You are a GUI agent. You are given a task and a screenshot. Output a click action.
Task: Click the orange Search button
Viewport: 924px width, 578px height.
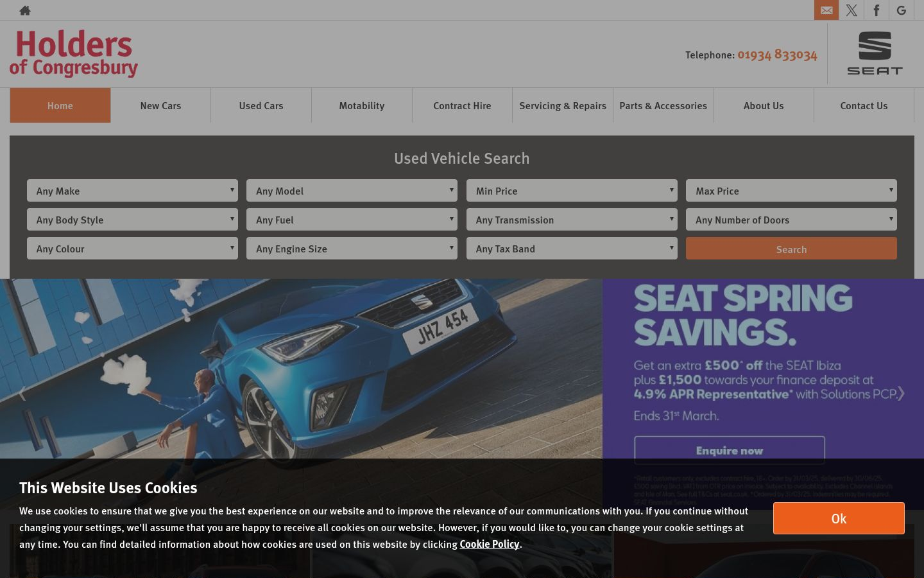(791, 249)
